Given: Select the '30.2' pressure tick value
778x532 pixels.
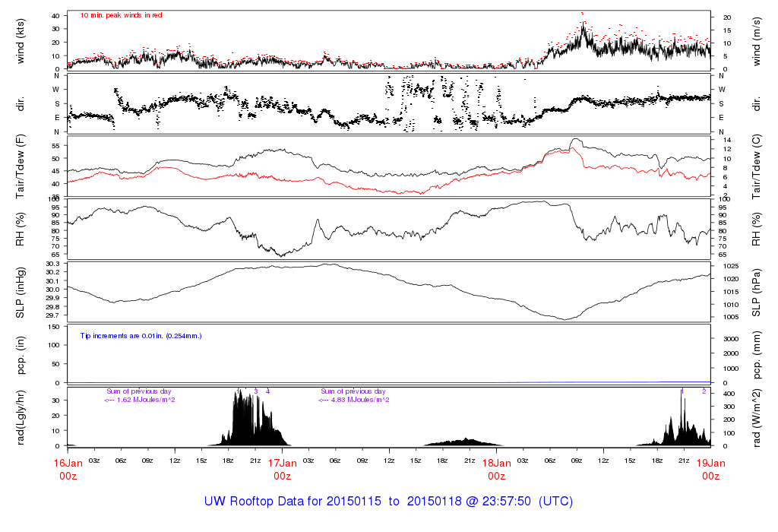Looking at the screenshot, I should (52, 272).
